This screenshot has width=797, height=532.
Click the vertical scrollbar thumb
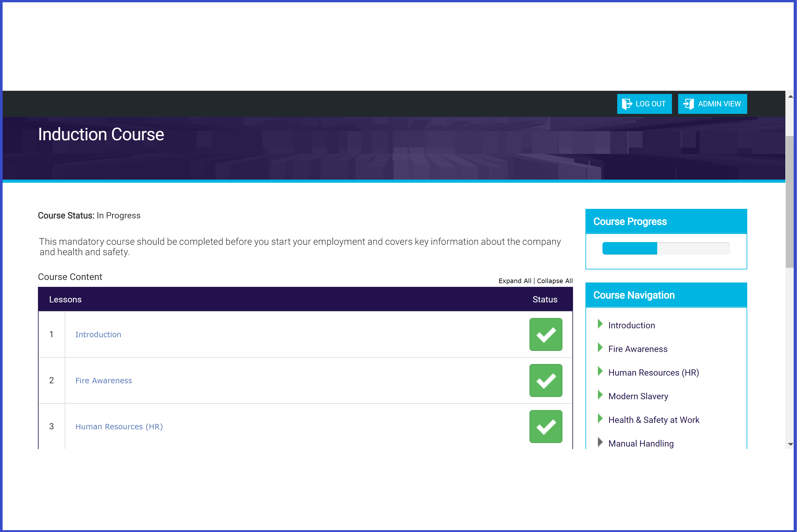(x=790, y=202)
